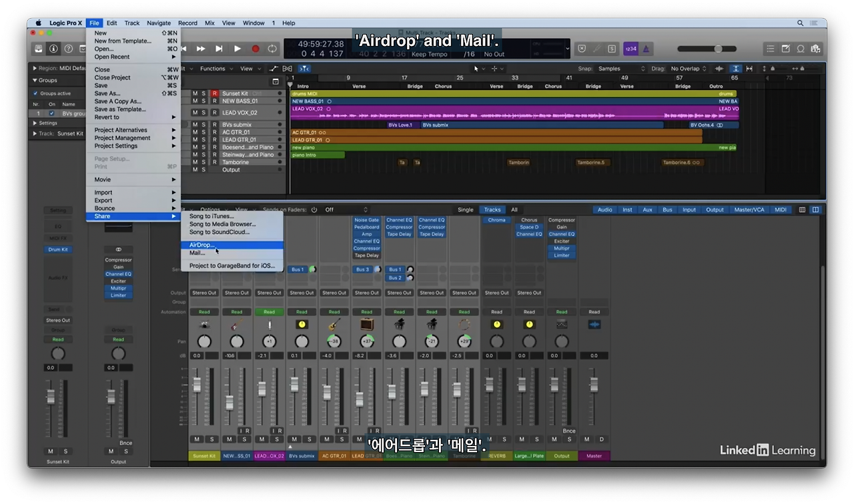Open the Edit menu in the menu bar
The width and height of the screenshot is (854, 504).
point(112,23)
